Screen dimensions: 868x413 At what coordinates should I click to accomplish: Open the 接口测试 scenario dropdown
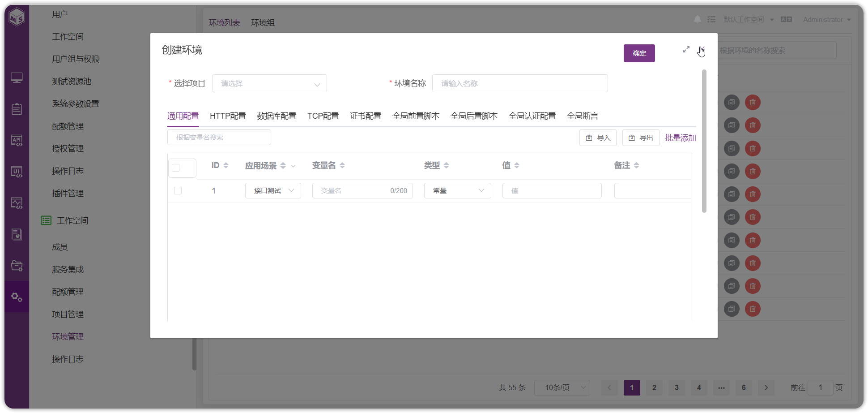(x=273, y=190)
